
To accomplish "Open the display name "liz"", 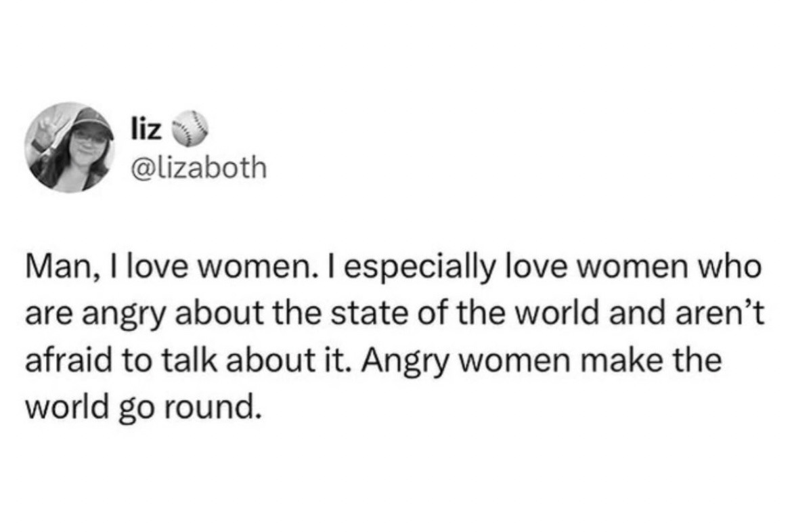I will coord(144,129).
